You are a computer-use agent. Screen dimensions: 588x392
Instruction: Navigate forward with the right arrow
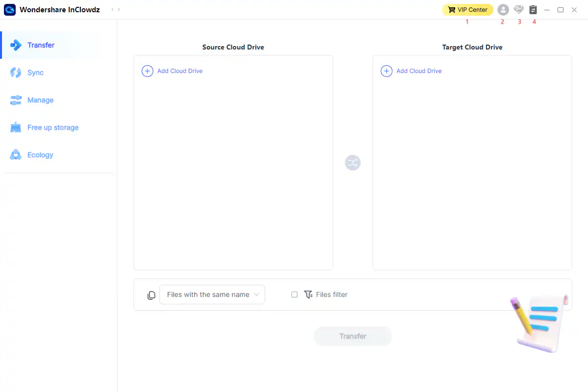click(x=119, y=10)
